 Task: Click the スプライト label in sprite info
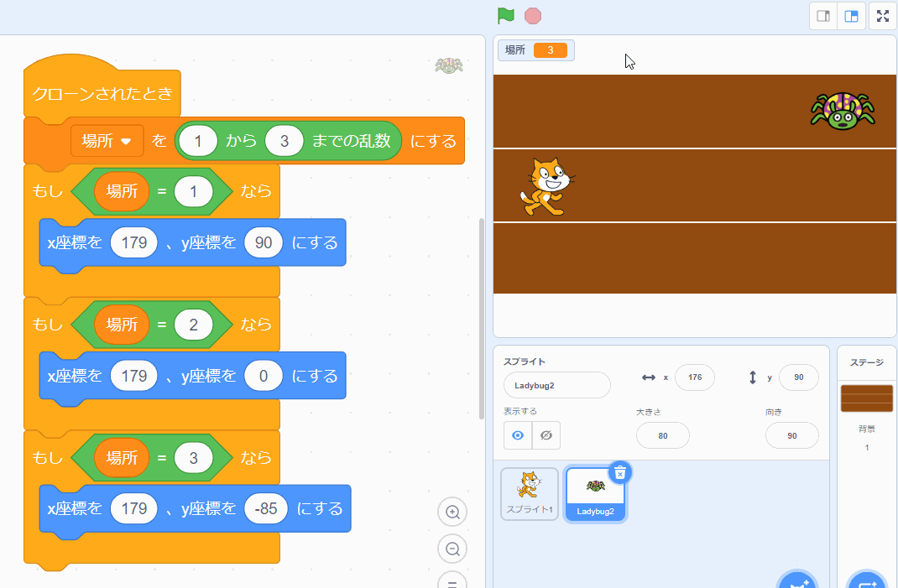click(x=525, y=362)
